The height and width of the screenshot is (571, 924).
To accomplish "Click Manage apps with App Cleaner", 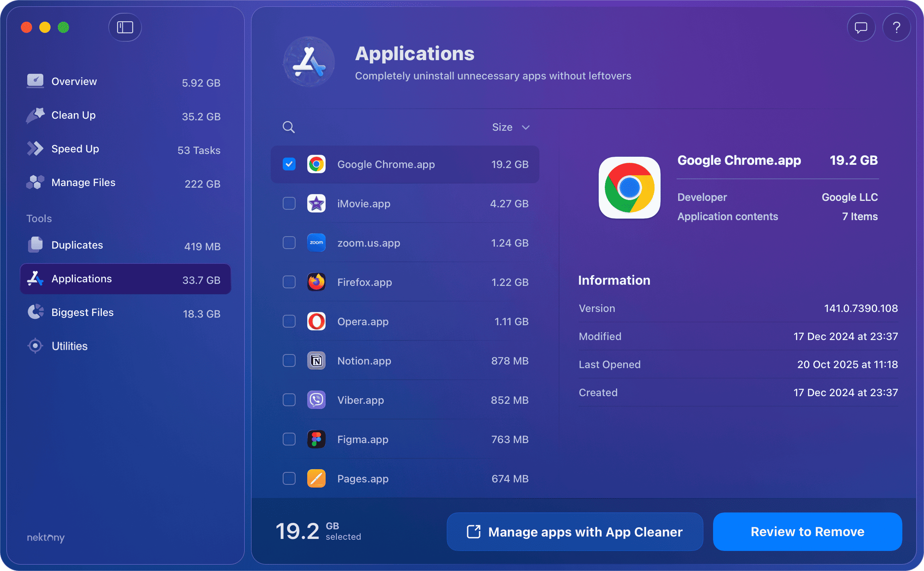I will 575,532.
